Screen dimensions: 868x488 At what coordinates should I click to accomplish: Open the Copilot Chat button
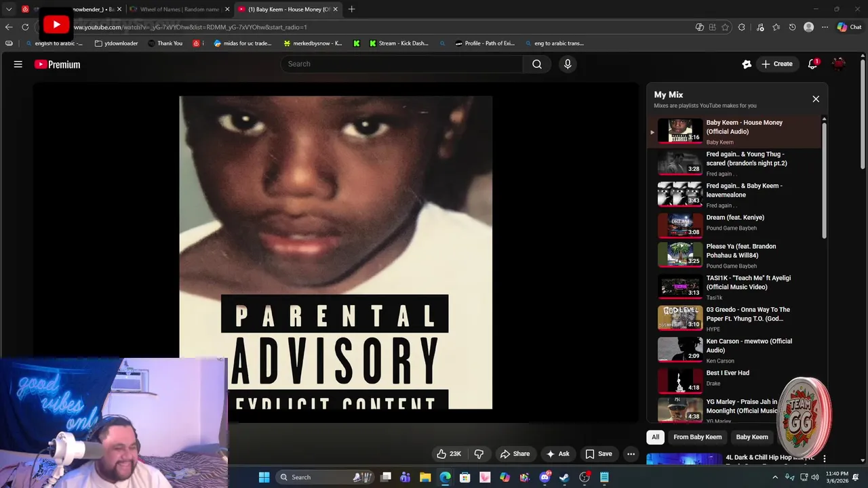(x=849, y=27)
